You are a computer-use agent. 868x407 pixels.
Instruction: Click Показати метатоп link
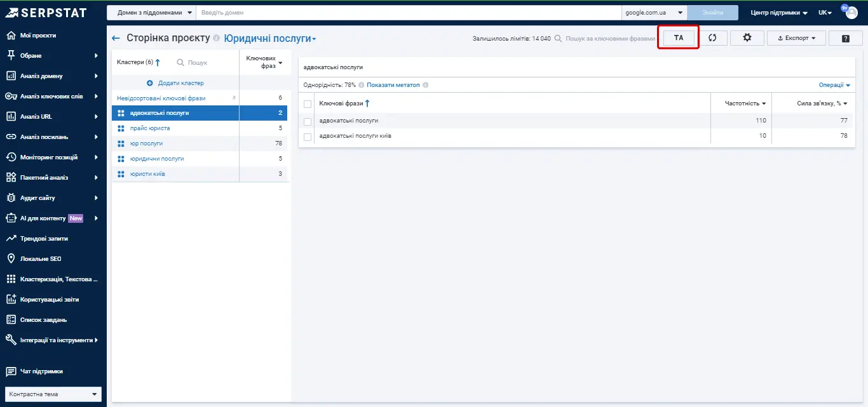(393, 85)
